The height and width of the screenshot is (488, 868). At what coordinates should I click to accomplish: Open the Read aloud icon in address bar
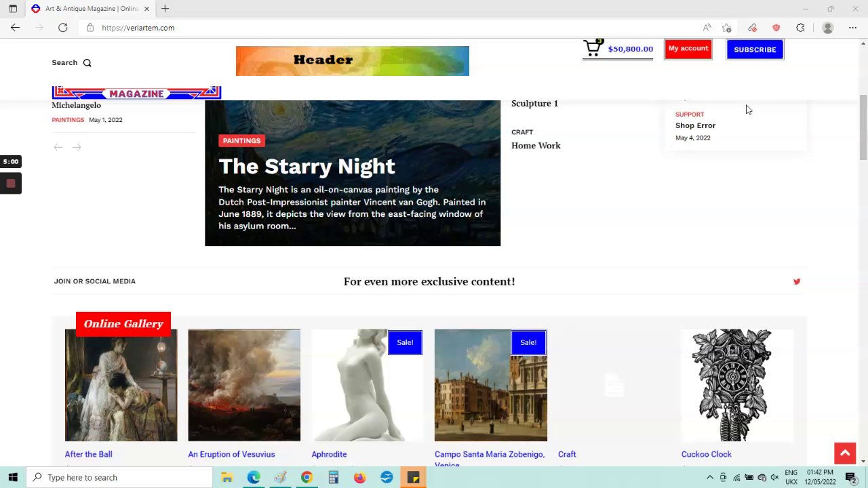pos(707,28)
